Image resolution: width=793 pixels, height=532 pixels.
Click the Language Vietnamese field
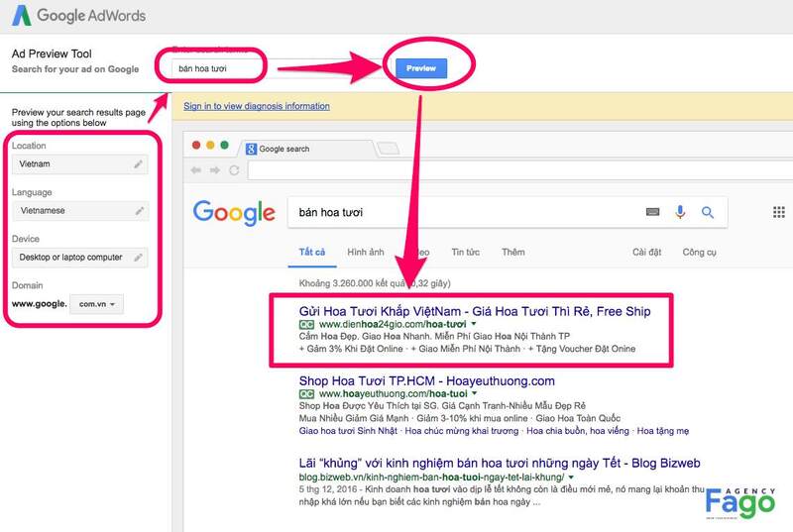point(80,211)
